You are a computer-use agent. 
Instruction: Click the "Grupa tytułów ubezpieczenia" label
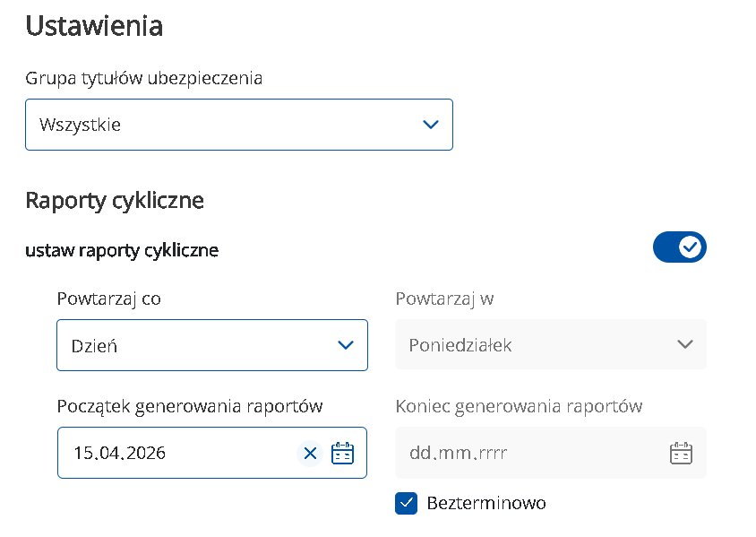[x=143, y=78]
